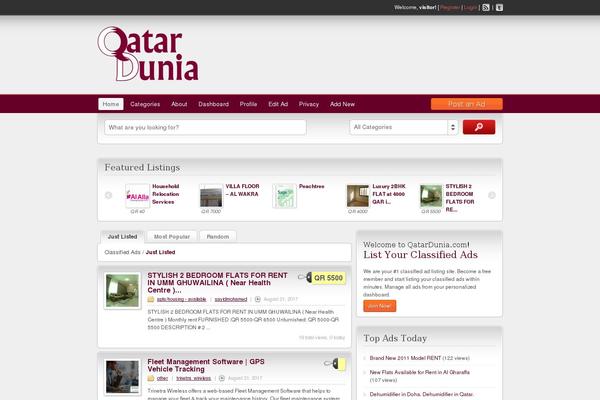This screenshot has width=600, height=400.
Task: Click folder icon in the Fleet Management ad
Action: (151, 378)
